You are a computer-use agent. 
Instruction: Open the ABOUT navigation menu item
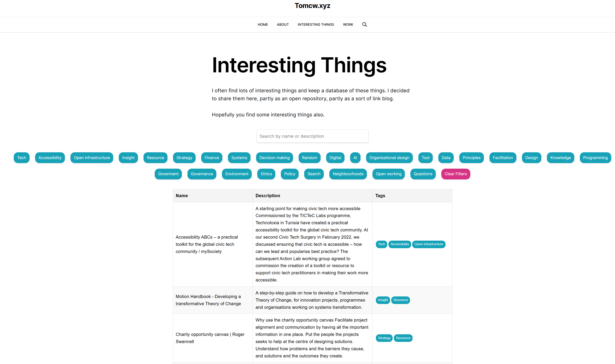click(x=282, y=24)
